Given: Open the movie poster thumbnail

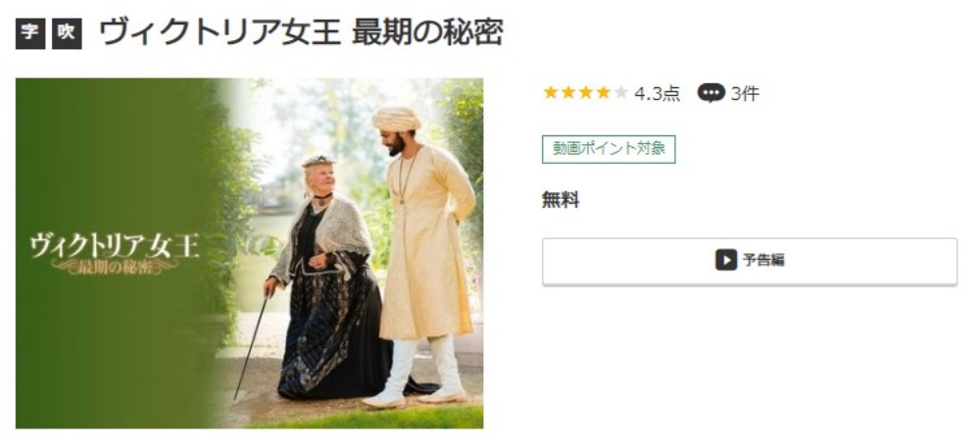Looking at the screenshot, I should click(x=249, y=253).
